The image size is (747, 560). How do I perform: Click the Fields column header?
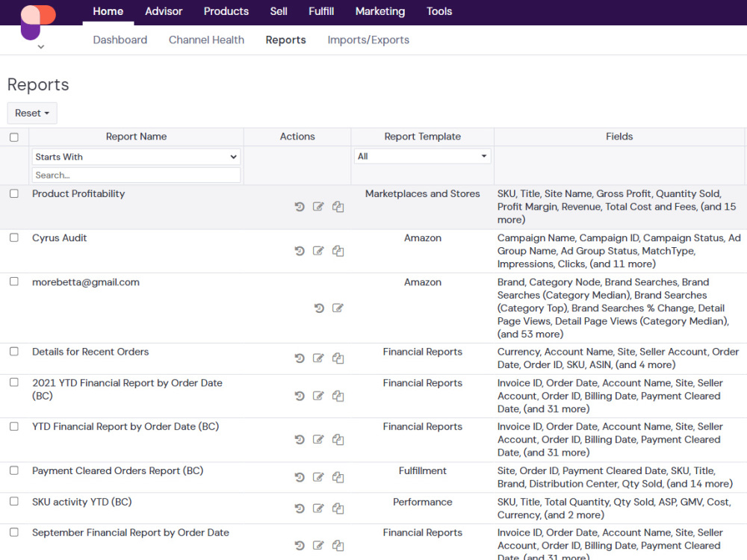pos(619,137)
